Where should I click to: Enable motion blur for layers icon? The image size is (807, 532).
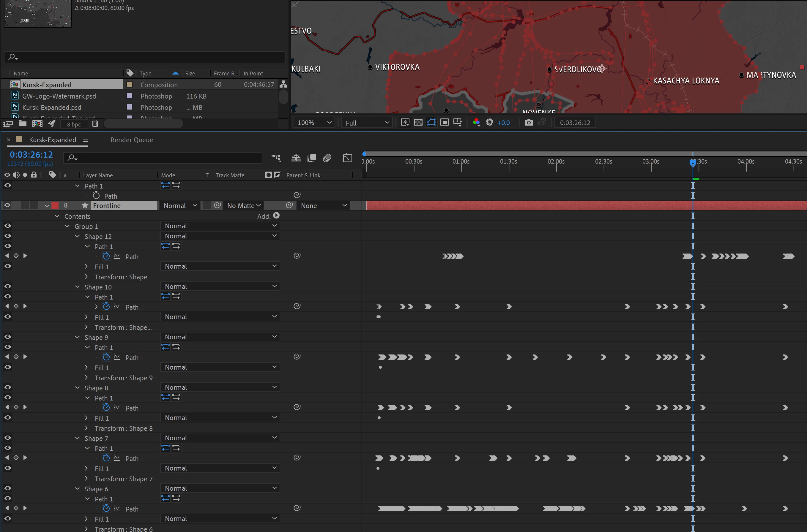[x=327, y=158]
